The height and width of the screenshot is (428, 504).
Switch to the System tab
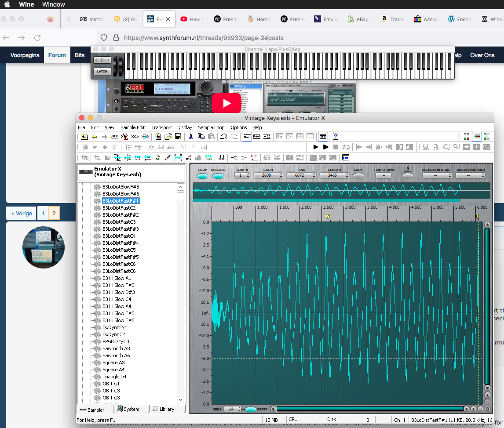pos(128,409)
